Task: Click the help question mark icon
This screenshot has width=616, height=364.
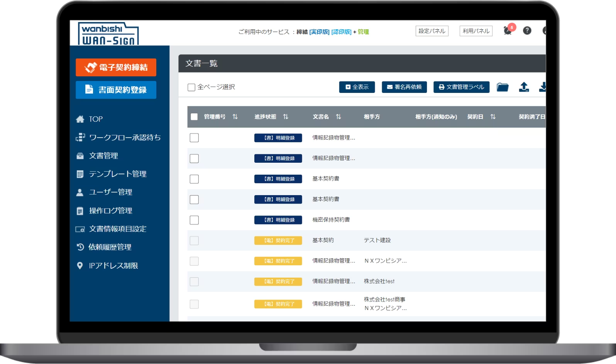Action: click(527, 30)
